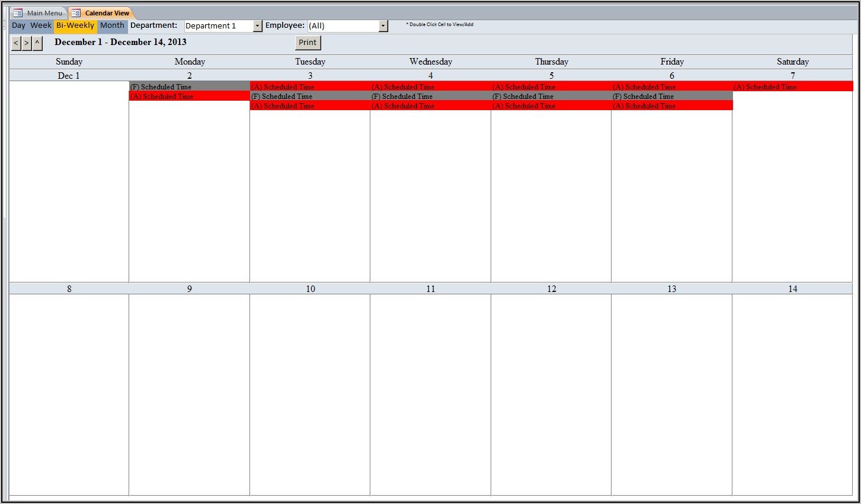Open the gray (F) Scheduled Time on Monday 2
The image size is (861, 504).
point(189,87)
